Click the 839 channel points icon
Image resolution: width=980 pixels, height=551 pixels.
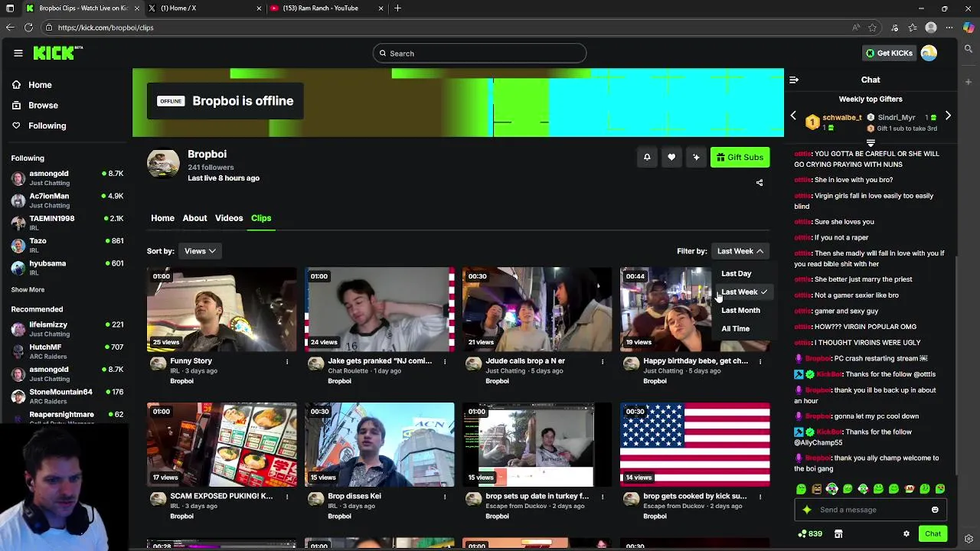click(810, 533)
